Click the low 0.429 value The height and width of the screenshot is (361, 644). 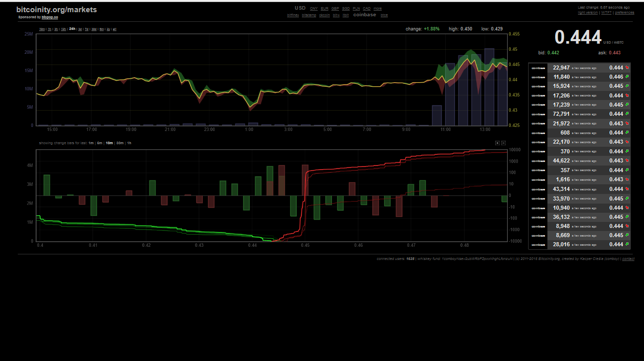pos(497,29)
